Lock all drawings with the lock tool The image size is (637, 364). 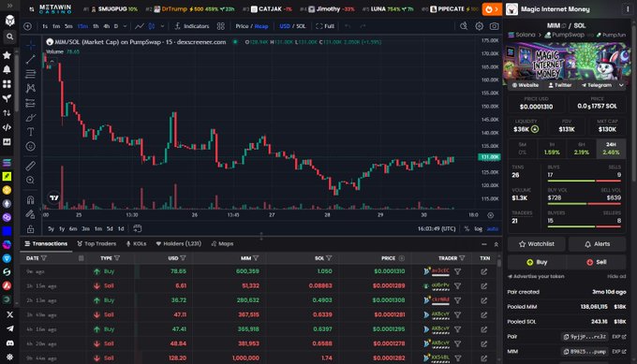31,229
